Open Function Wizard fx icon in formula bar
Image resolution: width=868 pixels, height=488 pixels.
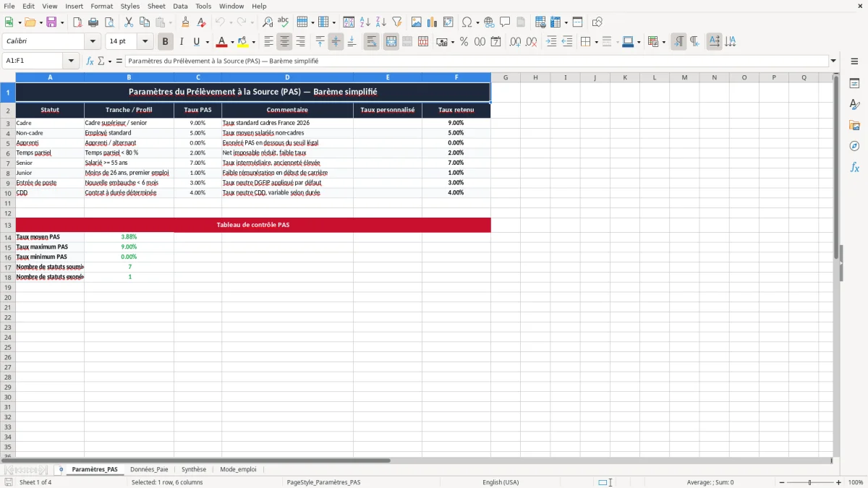click(90, 61)
